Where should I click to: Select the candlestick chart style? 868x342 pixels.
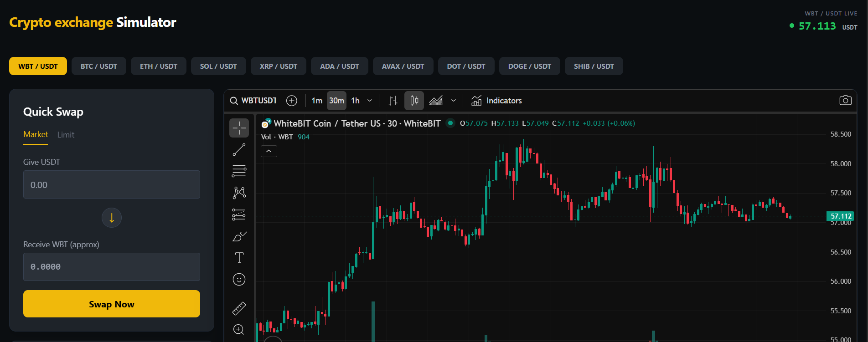tap(414, 101)
